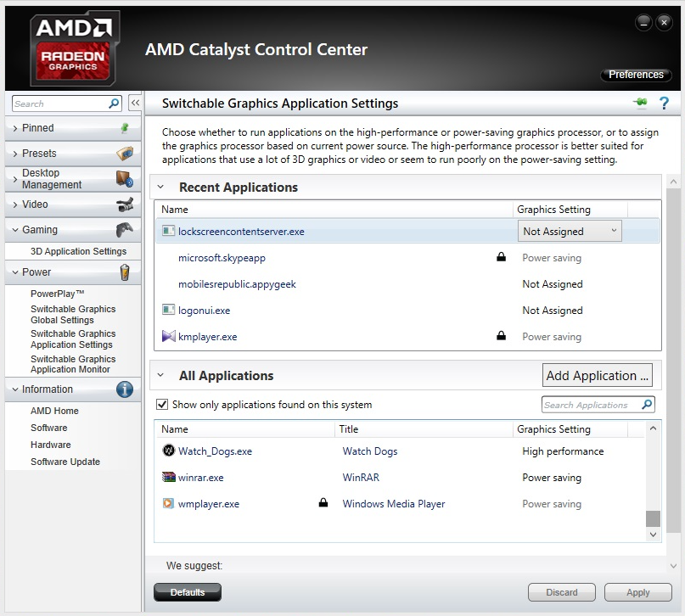Open the AMD Home page
The height and width of the screenshot is (616, 685).
54,411
